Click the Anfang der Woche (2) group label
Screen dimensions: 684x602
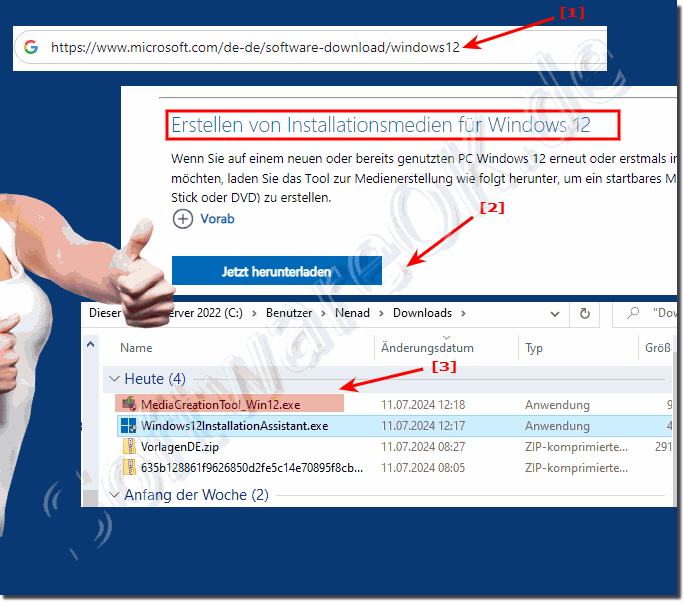[x=196, y=495]
